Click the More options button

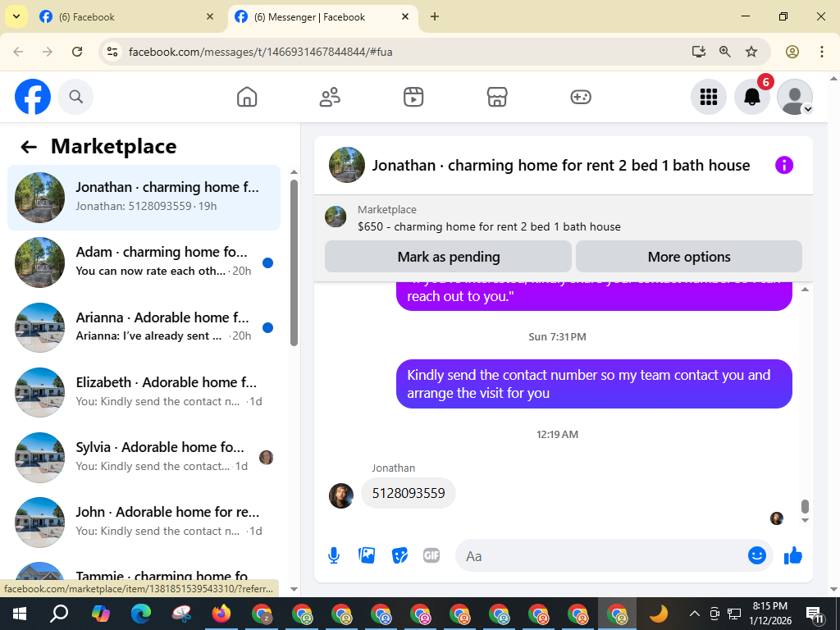689,257
